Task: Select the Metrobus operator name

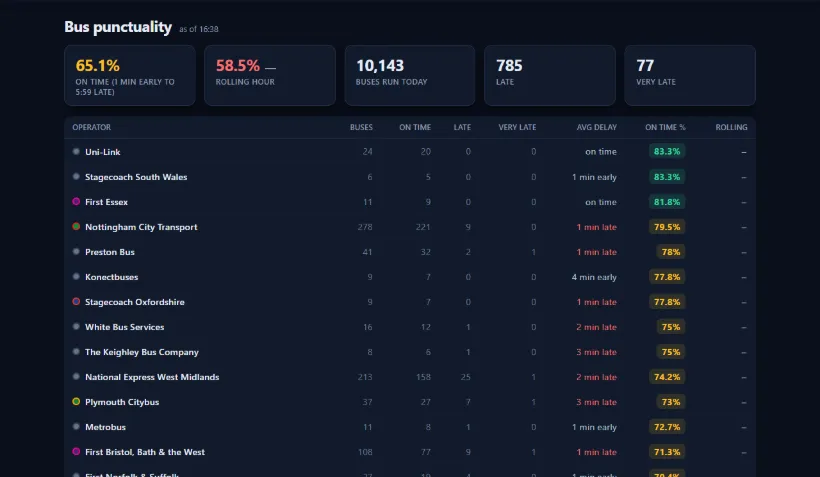Action: tap(105, 427)
